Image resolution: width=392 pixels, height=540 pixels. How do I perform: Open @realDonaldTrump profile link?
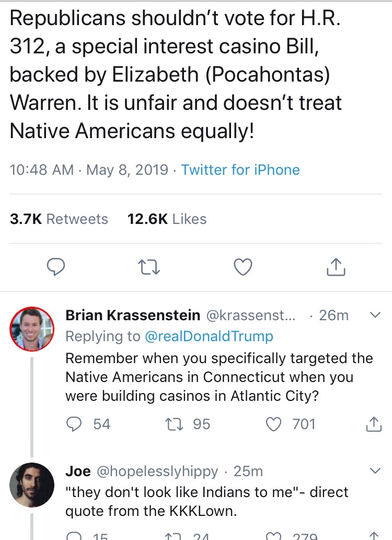(208, 336)
